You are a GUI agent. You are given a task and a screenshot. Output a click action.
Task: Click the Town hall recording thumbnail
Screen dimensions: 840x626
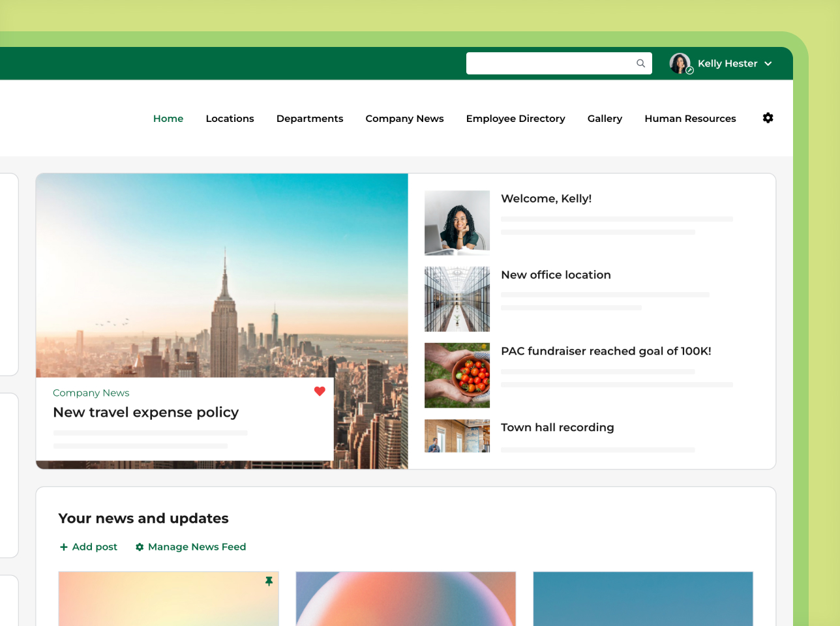[x=457, y=436]
